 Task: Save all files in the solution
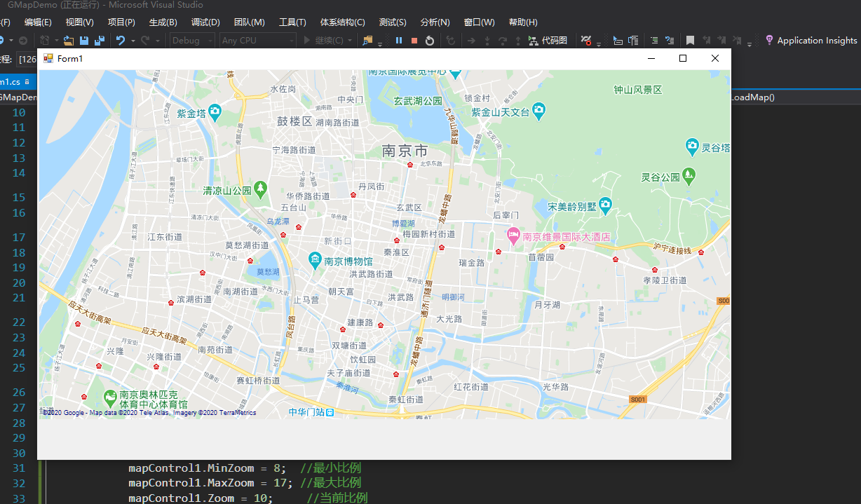99,40
